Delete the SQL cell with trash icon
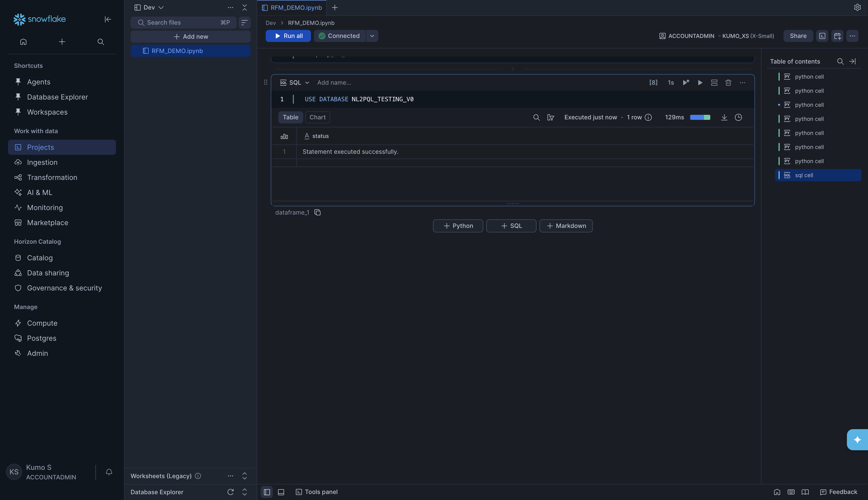The width and height of the screenshot is (868, 500). tap(728, 83)
